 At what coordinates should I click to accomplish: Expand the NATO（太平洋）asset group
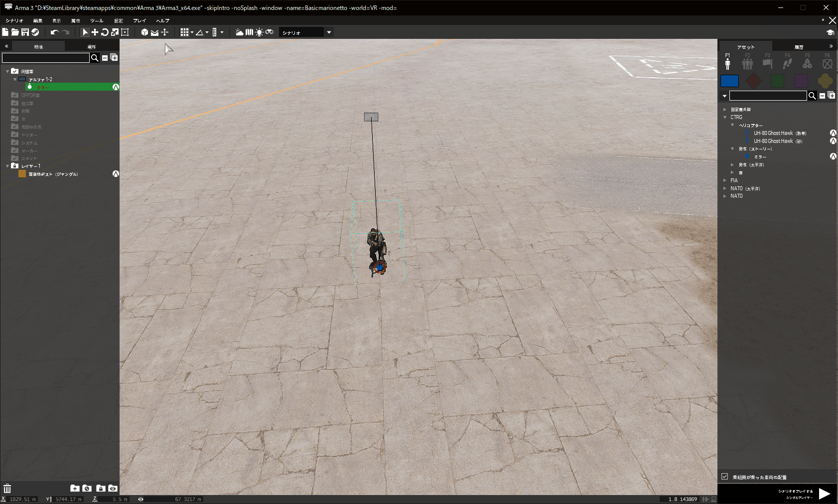click(725, 188)
